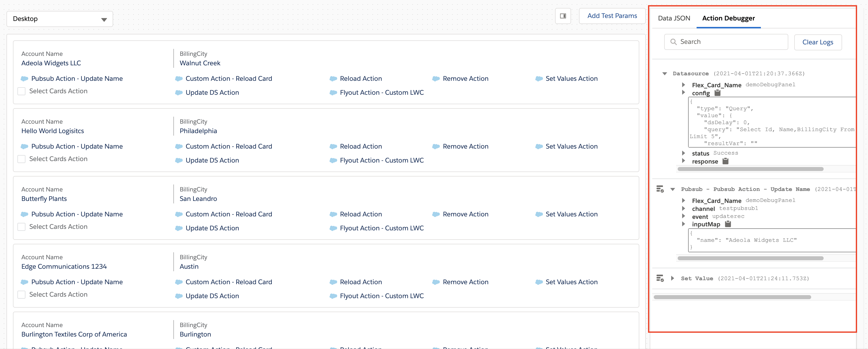Click Set Values Action icon on Adeola card
The width and height of the screenshot is (868, 349).
pyautogui.click(x=539, y=79)
